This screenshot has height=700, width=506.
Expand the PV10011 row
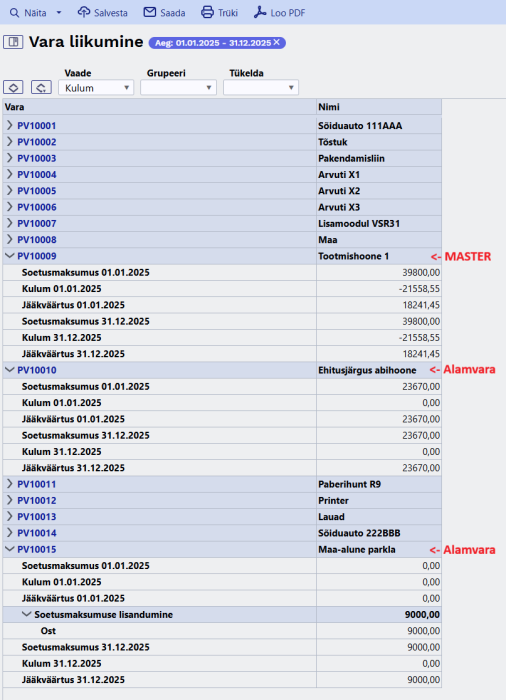tap(9, 484)
